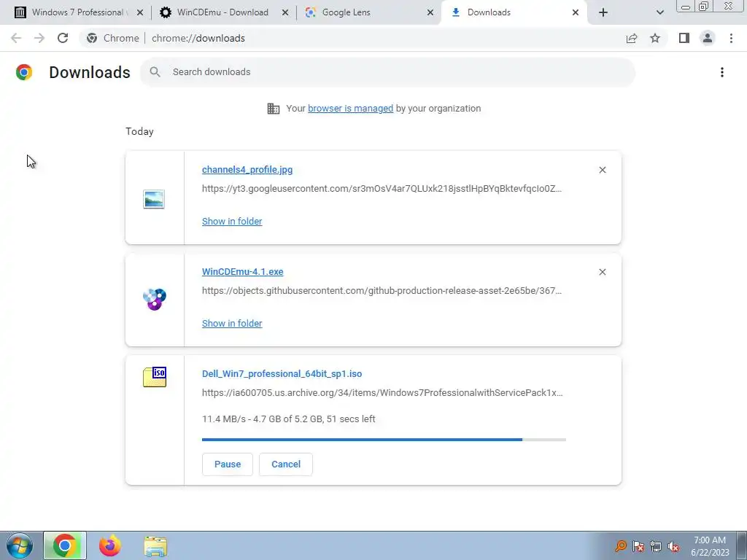Focus the Search downloads field
This screenshot has width=747, height=560.
click(387, 72)
